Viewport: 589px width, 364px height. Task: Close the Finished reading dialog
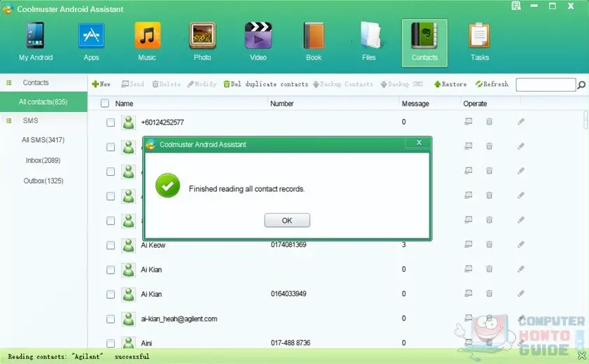pos(419,143)
